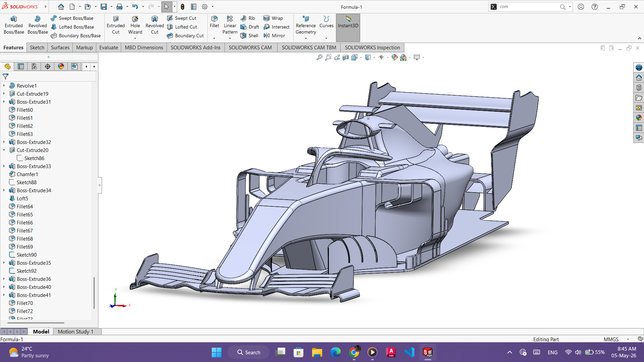644x362 pixels.
Task: Select the Revolved Cut tool
Action: pyautogui.click(x=155, y=25)
